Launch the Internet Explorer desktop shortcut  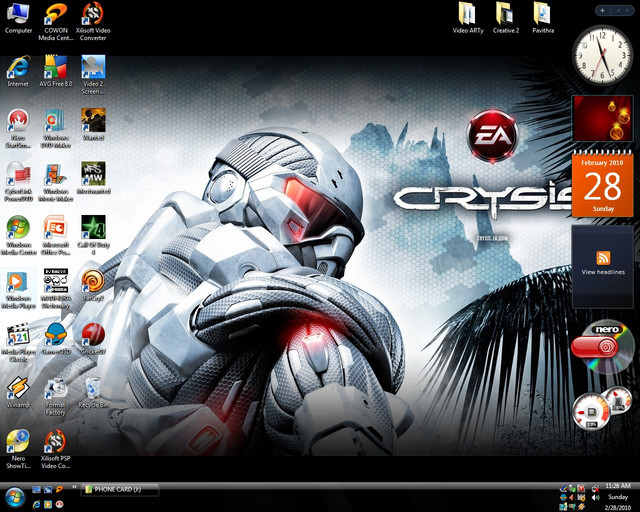point(18,71)
